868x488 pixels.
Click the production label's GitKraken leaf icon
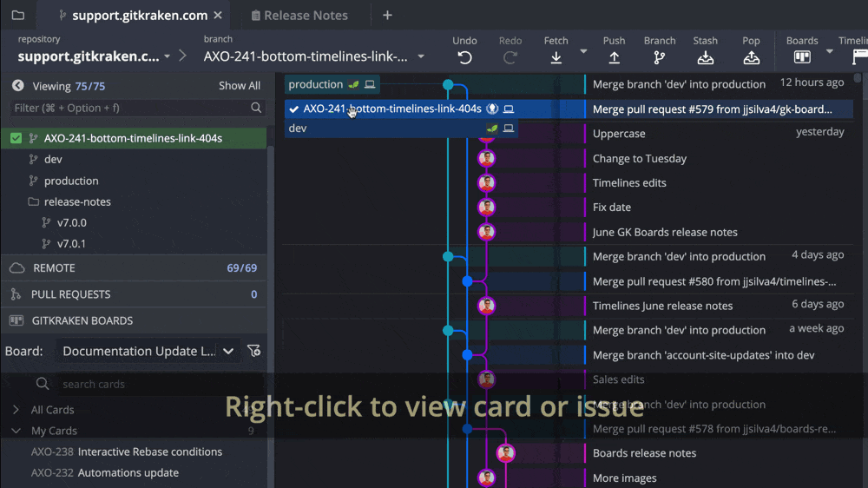pyautogui.click(x=353, y=85)
